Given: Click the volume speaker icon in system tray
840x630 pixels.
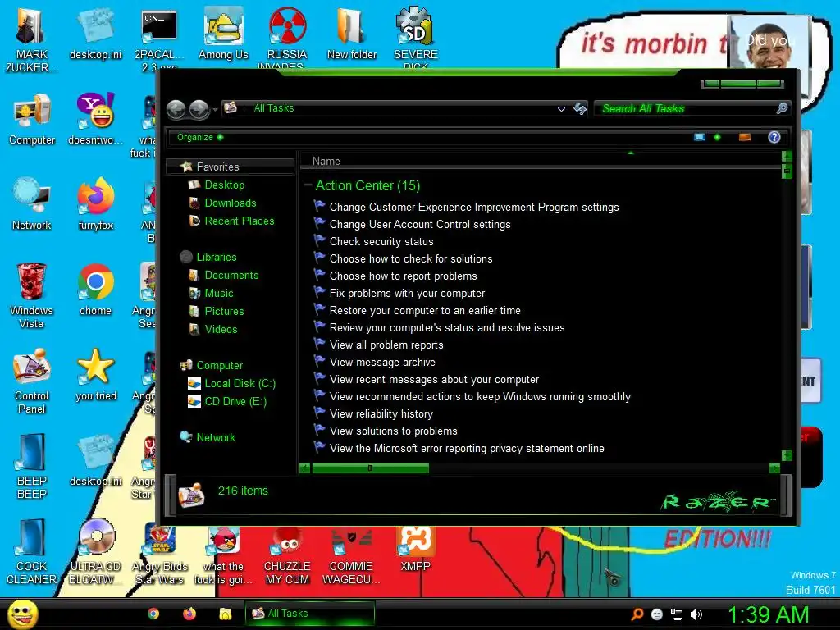Looking at the screenshot, I should point(696,614).
